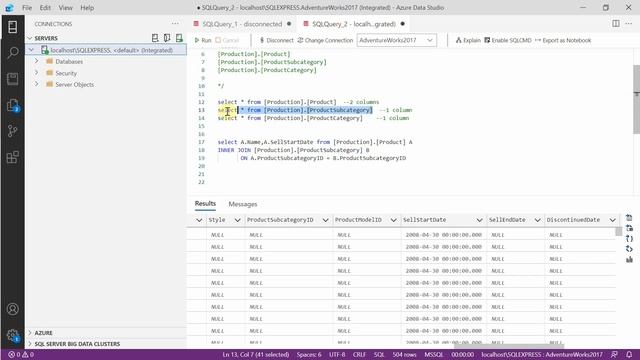Click CRLF line ending in status bar
This screenshot has width=640, height=360.
coord(359,354)
